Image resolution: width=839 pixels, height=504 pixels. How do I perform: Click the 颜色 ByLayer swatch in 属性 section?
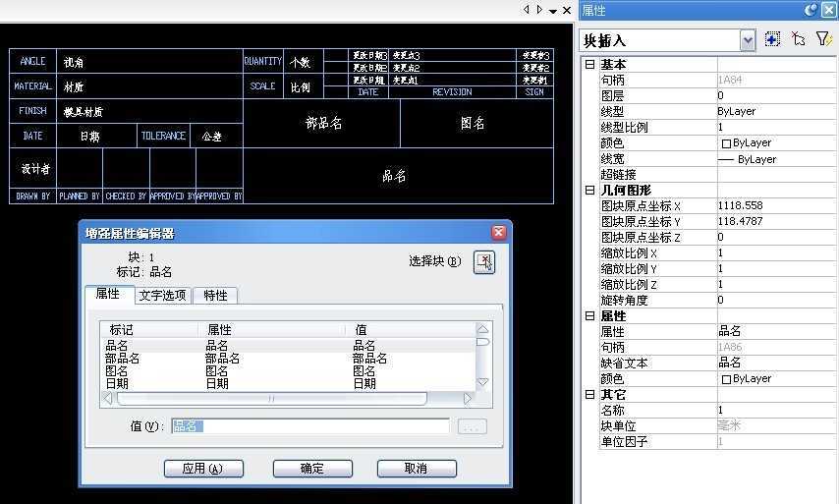(x=726, y=379)
